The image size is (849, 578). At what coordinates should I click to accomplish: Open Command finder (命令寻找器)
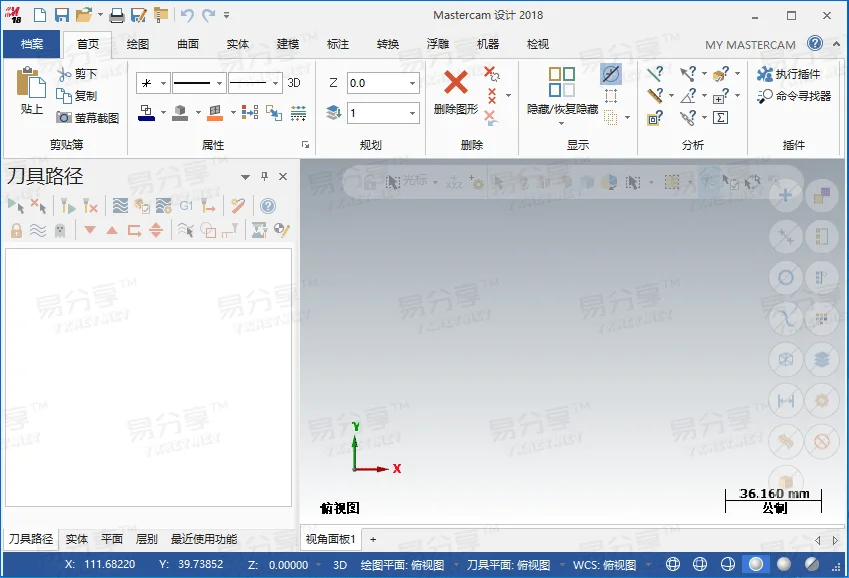click(794, 96)
